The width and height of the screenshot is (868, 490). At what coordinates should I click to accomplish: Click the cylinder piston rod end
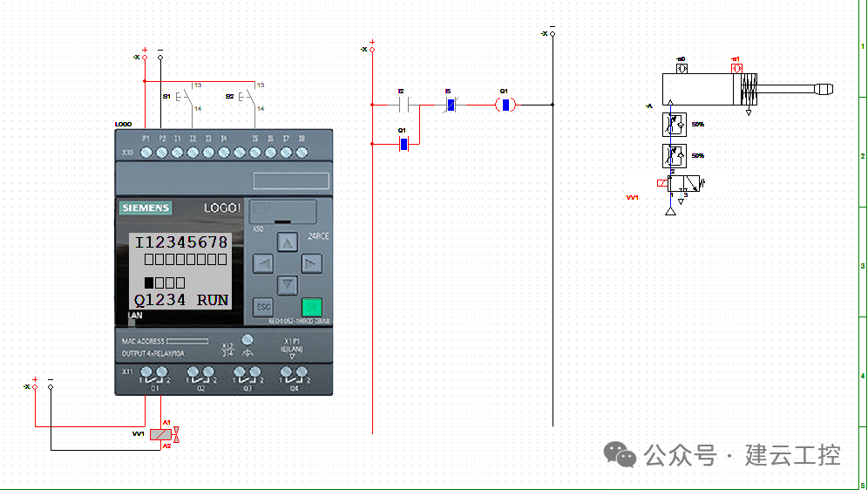tap(824, 89)
